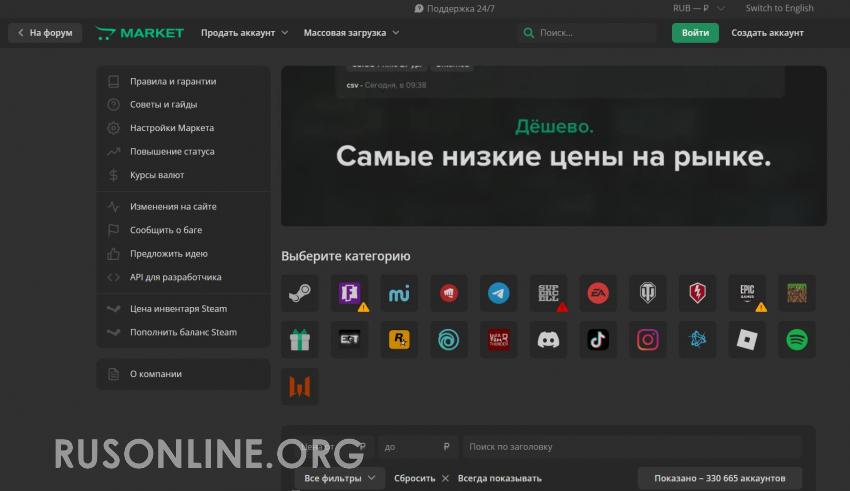
Task: Open Изменения на сайте in sidebar
Action: pos(183,206)
